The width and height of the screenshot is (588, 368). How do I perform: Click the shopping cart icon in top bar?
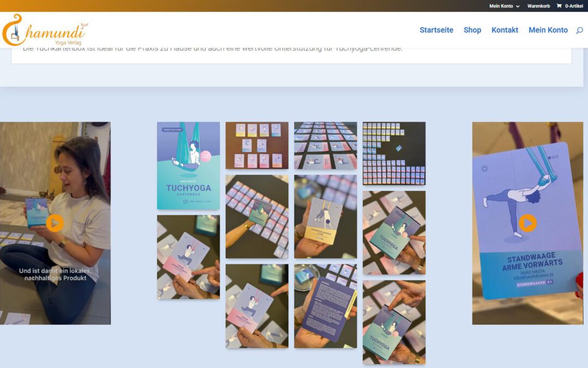(x=559, y=6)
